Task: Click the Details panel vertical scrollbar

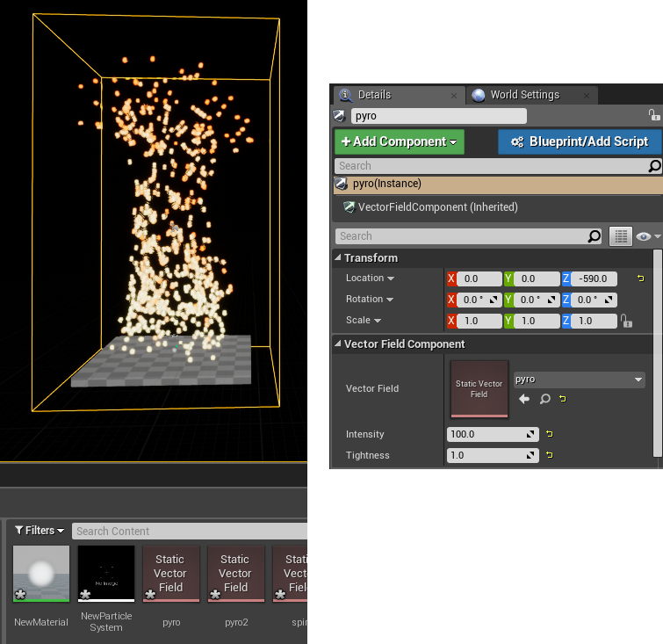Action: coord(657,353)
